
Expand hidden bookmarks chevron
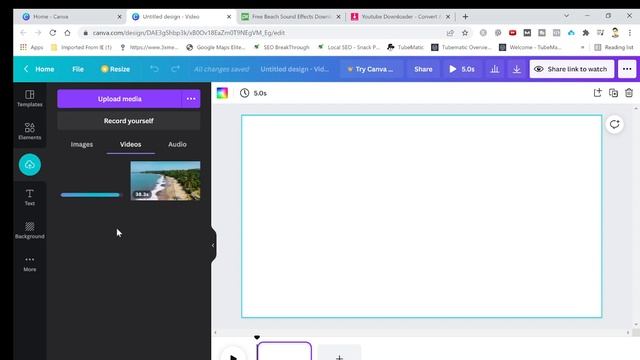point(582,47)
